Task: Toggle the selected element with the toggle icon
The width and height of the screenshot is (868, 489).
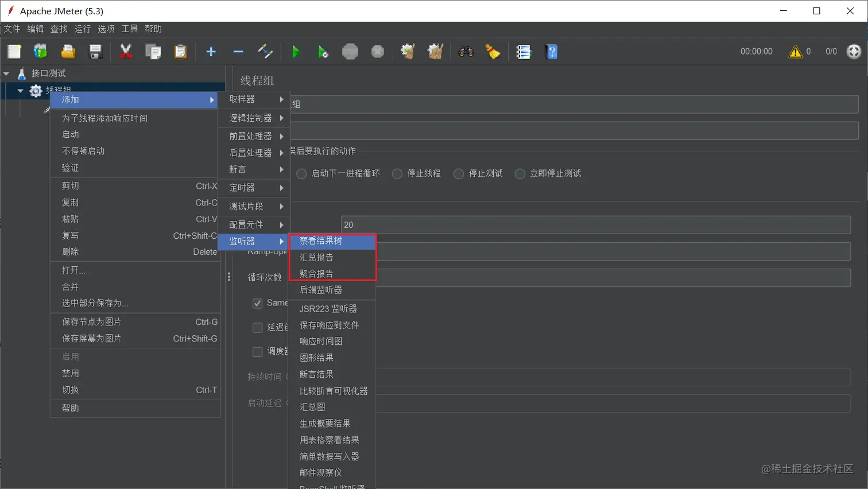Action: [265, 52]
